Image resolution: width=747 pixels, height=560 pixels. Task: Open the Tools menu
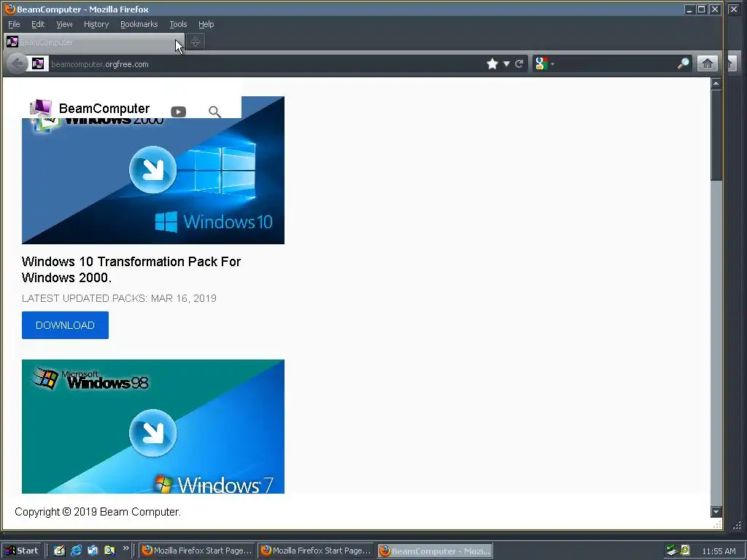(178, 24)
